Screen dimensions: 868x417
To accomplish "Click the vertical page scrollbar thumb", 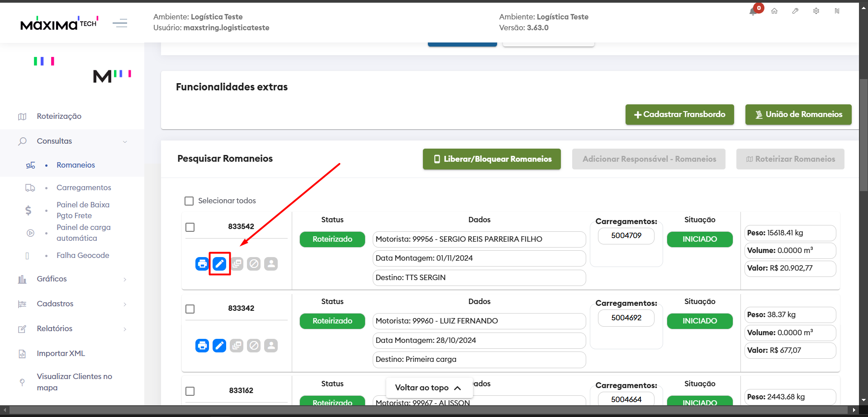I will 864,135.
